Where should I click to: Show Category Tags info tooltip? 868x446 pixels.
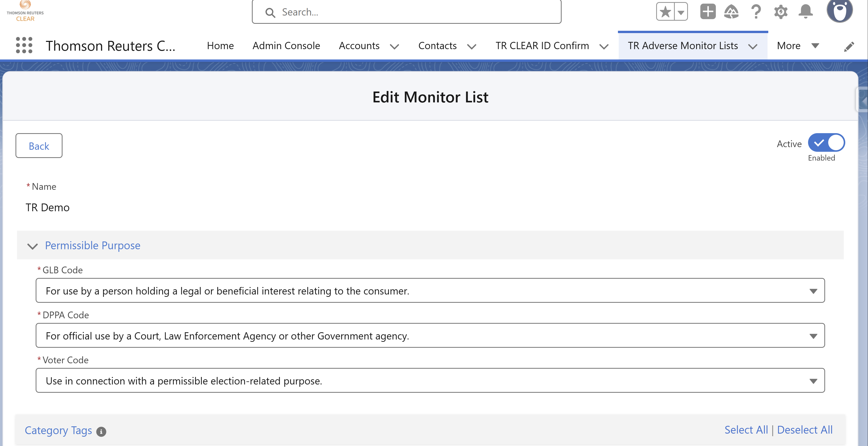coord(101,432)
